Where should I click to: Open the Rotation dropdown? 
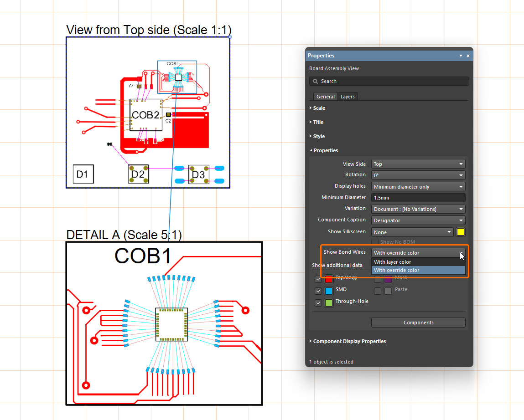418,175
